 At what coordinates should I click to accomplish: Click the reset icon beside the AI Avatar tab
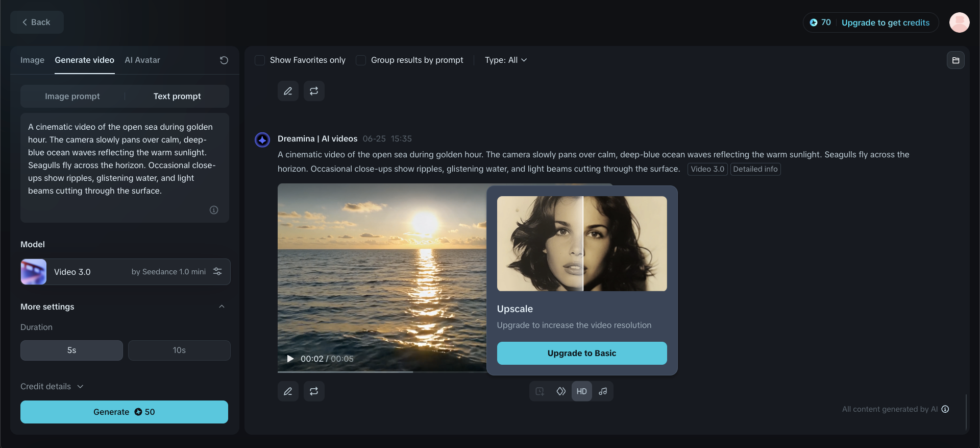click(224, 60)
